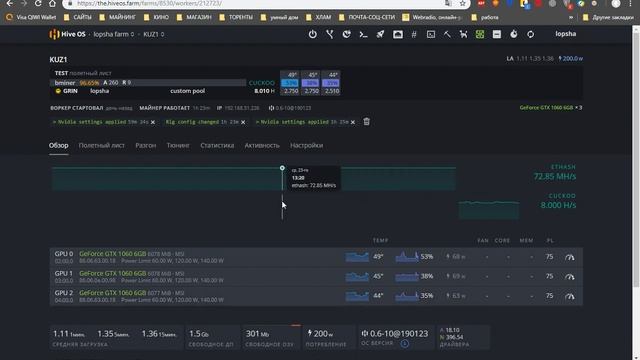The image size is (640, 360).
Task: Open the Hive OS logo home
Action: 67,34
